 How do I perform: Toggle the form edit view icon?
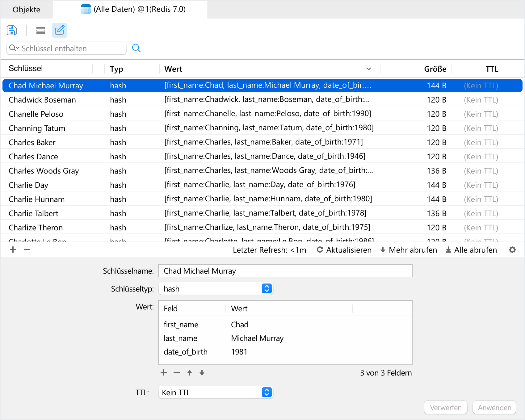click(x=60, y=30)
